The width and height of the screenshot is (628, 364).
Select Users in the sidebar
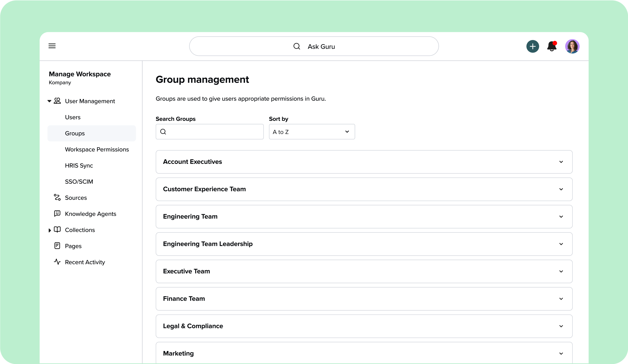click(x=73, y=117)
